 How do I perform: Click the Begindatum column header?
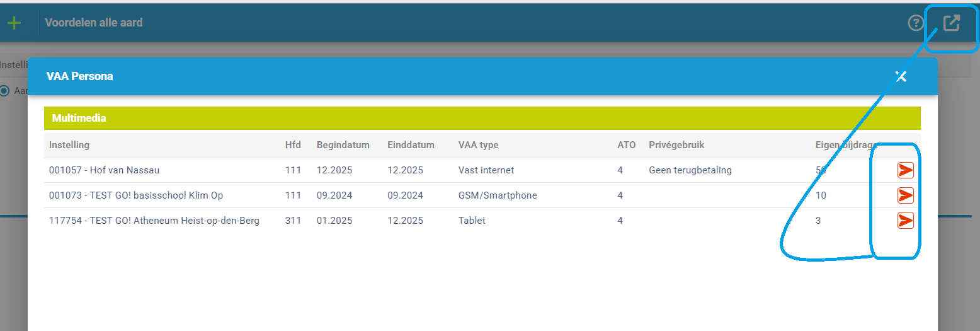click(x=343, y=145)
